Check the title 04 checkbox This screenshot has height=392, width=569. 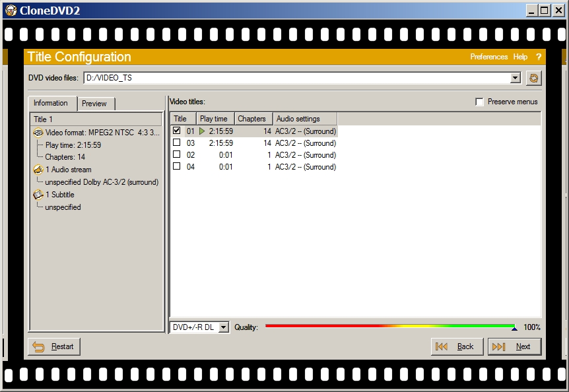[177, 166]
